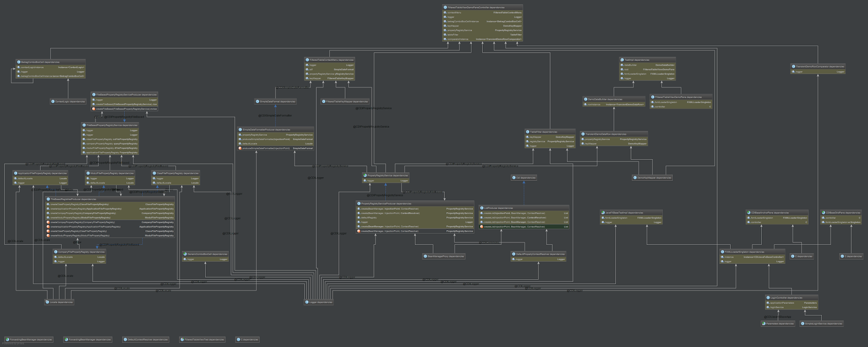Viewport: 868px width, 347px height.
Task: Click the class icon of ModulFilePropertyRegistry node
Action: [88, 173]
